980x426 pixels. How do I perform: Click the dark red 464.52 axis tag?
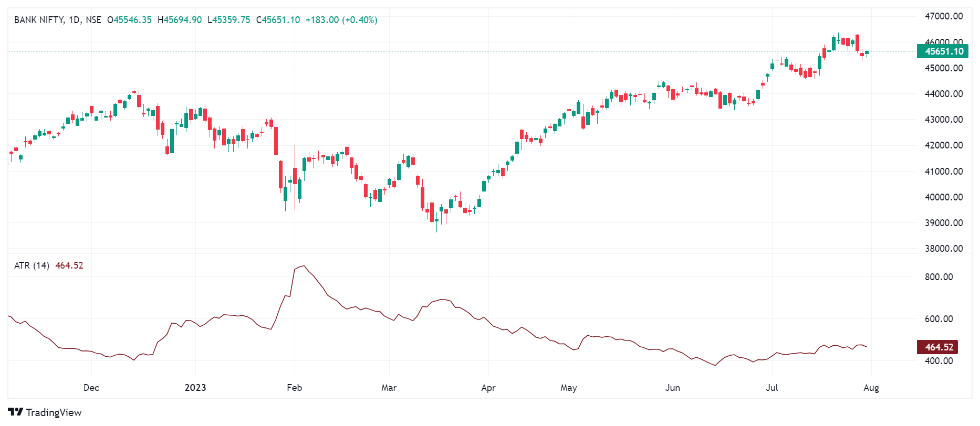click(938, 347)
